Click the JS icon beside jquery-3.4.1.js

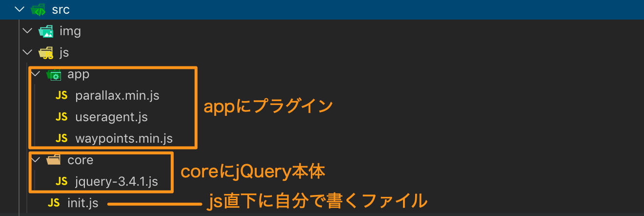pyautogui.click(x=61, y=181)
